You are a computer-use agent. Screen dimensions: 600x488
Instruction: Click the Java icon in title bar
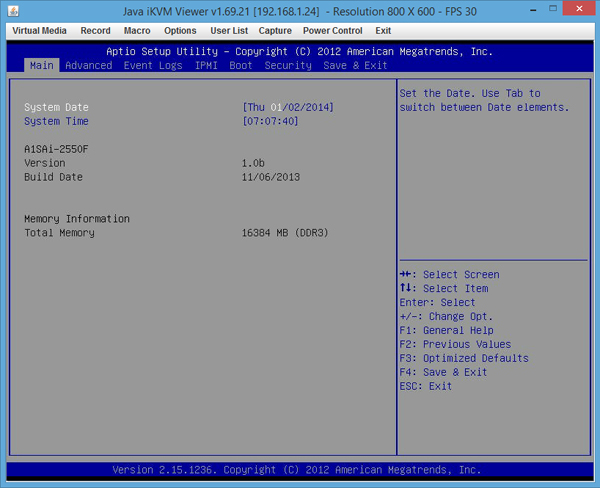click(13, 11)
